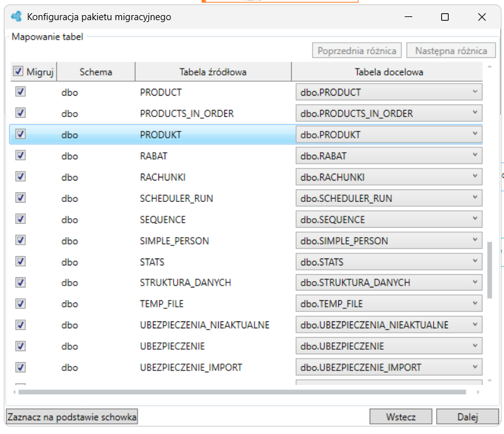504x434 pixels.
Task: Toggle the UBEZPIECZENIE row checkbox
Action: click(21, 346)
